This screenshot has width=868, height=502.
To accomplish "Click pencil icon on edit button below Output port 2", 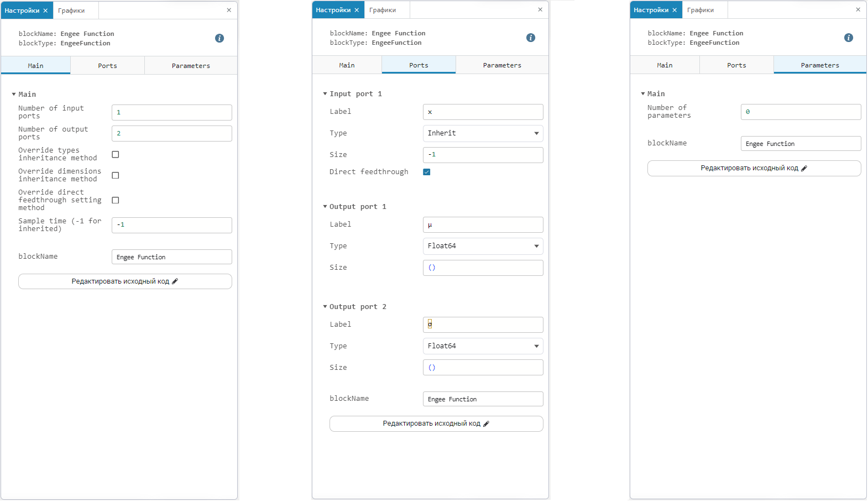I will 487,423.
